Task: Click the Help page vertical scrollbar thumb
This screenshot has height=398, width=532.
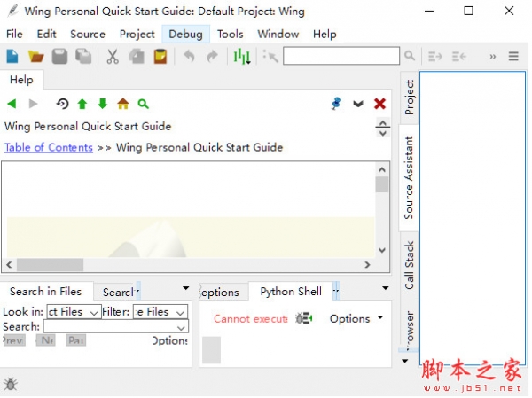Action: 382,184
